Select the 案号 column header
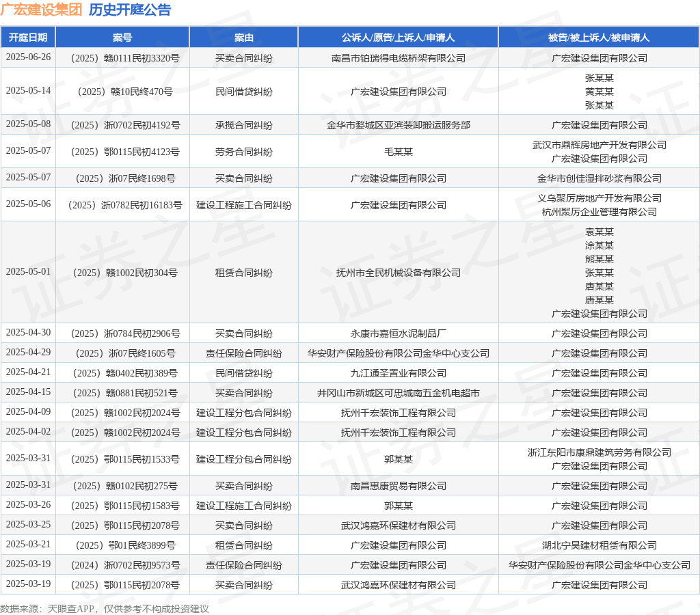 pos(122,38)
